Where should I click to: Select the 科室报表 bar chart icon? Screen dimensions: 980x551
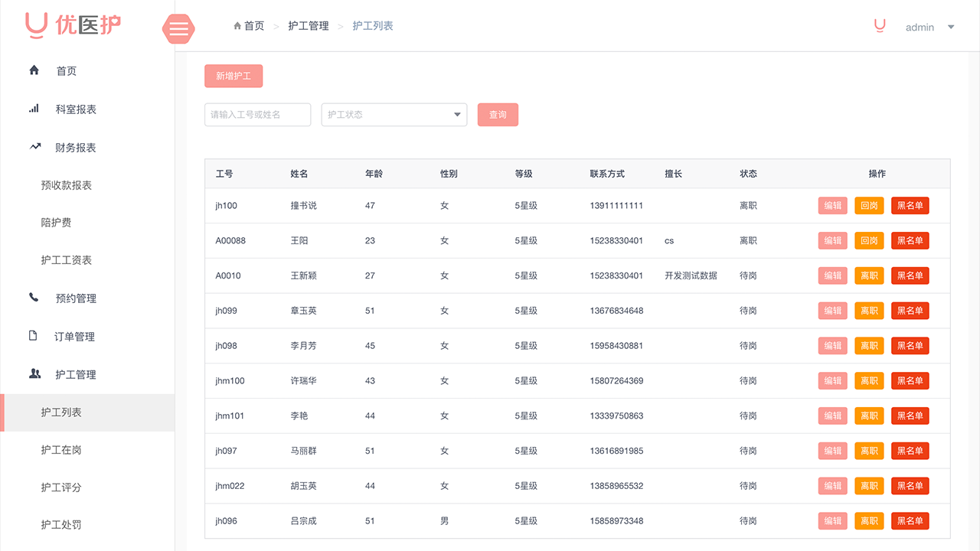pos(34,108)
